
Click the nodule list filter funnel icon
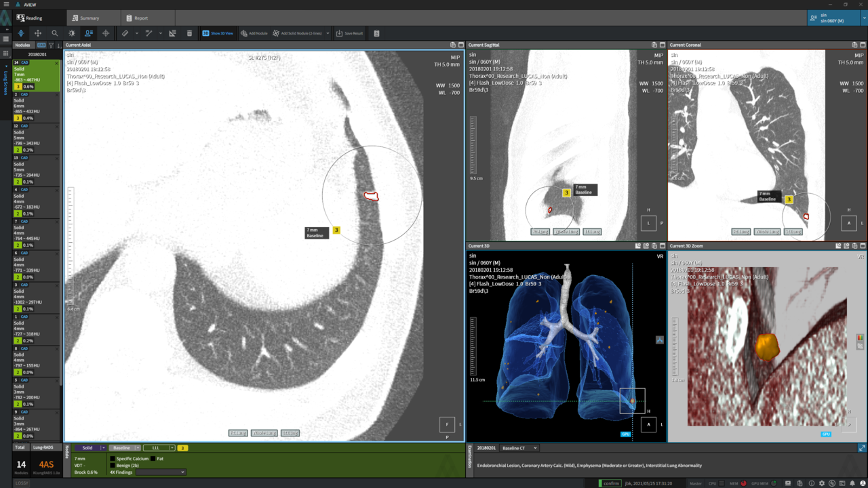coord(51,45)
